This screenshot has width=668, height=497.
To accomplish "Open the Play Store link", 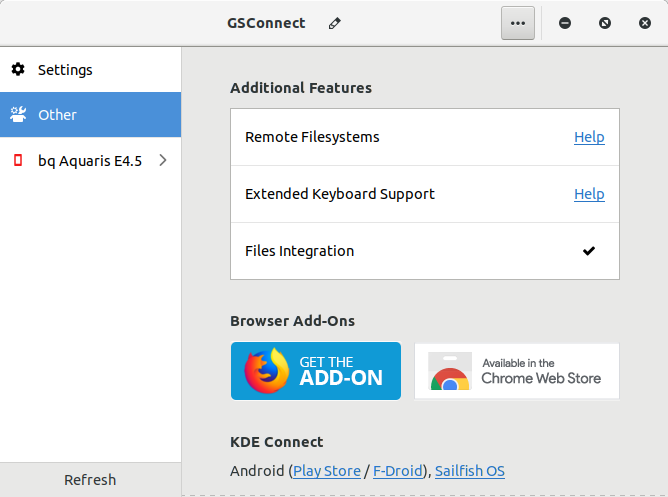I will (326, 470).
